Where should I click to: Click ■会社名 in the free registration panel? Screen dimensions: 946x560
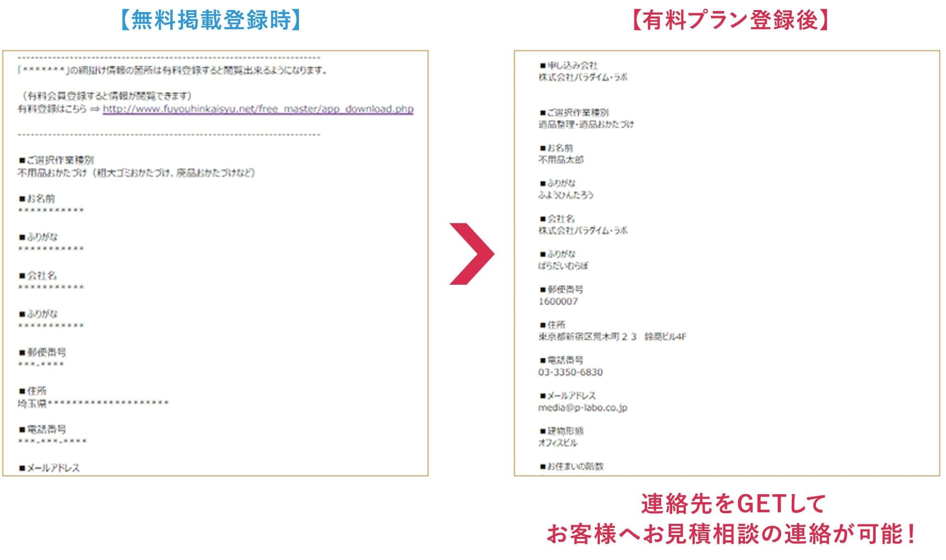point(38,276)
